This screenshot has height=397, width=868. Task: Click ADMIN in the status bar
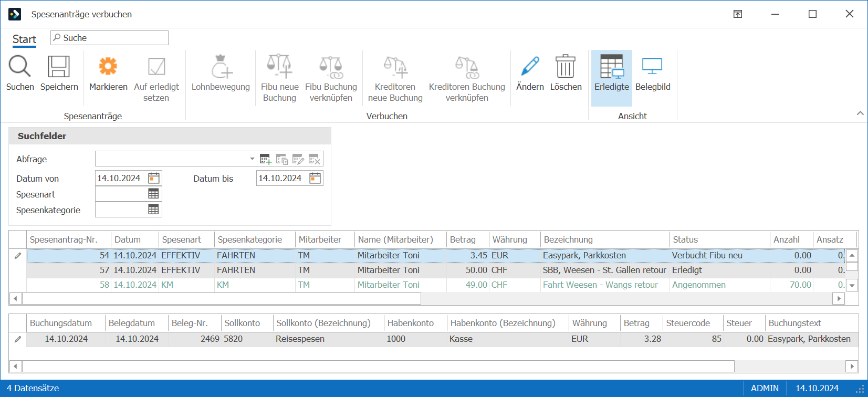point(765,388)
